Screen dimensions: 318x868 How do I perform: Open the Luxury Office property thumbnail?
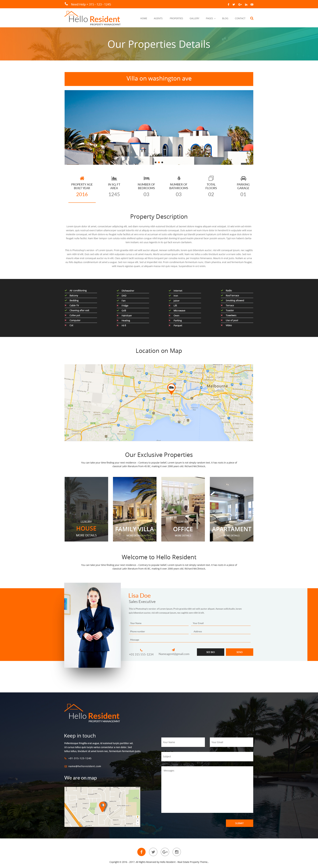tap(183, 509)
